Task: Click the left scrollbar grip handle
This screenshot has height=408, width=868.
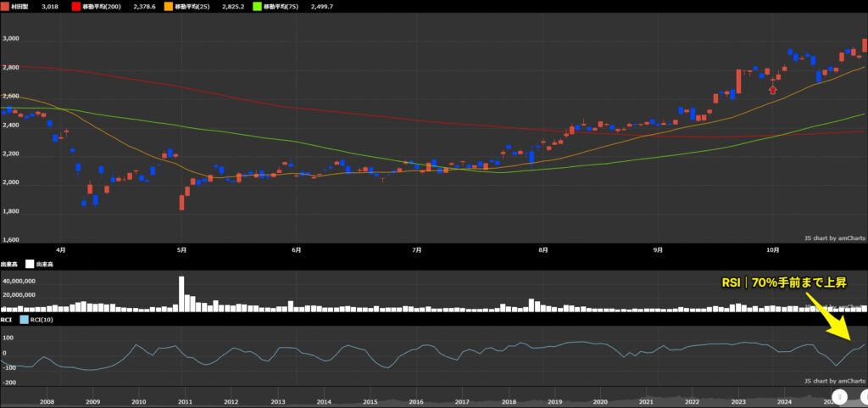Action: click(838, 396)
